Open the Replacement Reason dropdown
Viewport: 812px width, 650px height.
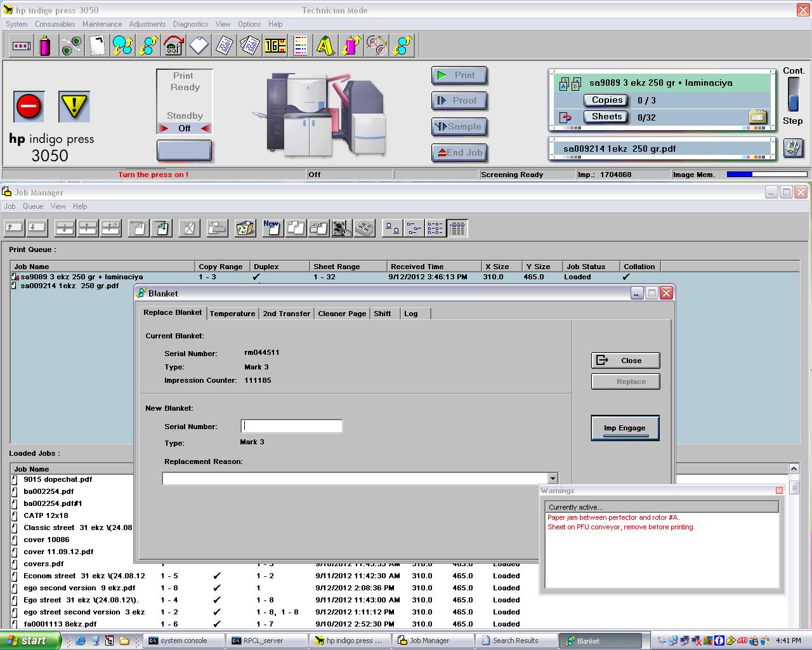tap(553, 479)
